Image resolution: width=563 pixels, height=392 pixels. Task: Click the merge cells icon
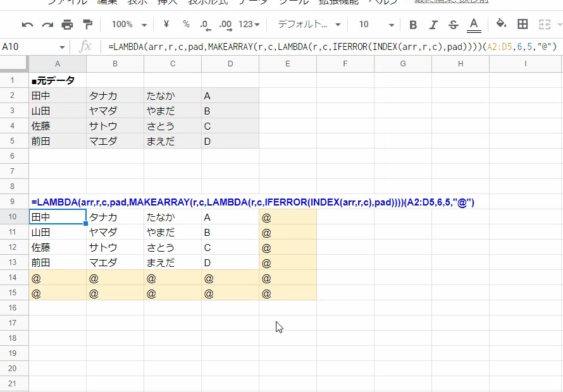544,25
